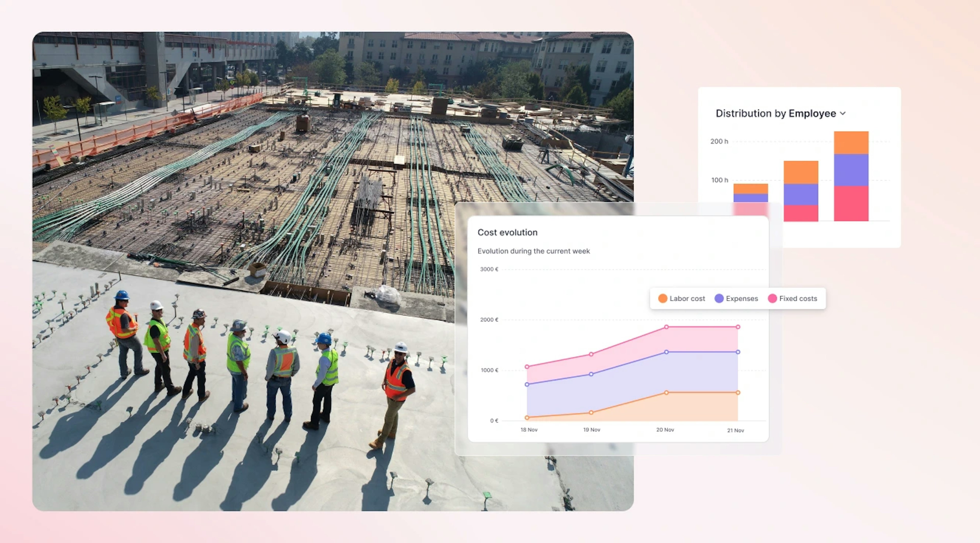Click the 19 Nov date label
This screenshot has width=980, height=543.
coord(592,430)
